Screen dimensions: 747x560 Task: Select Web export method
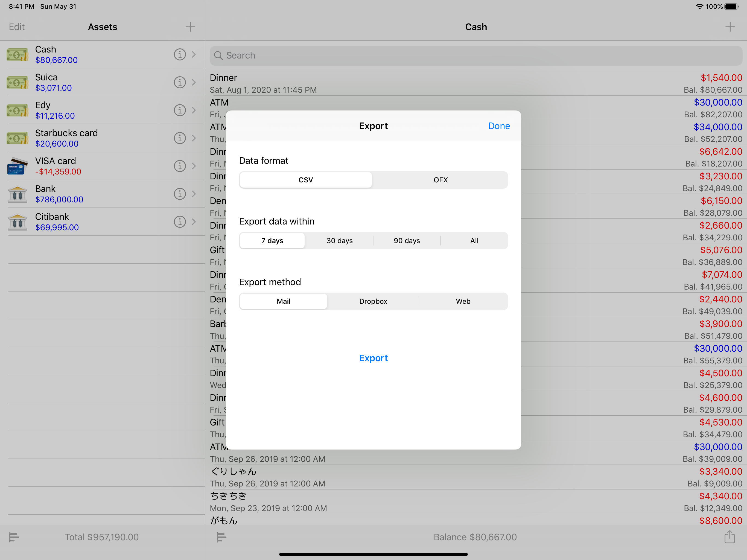coord(463,302)
